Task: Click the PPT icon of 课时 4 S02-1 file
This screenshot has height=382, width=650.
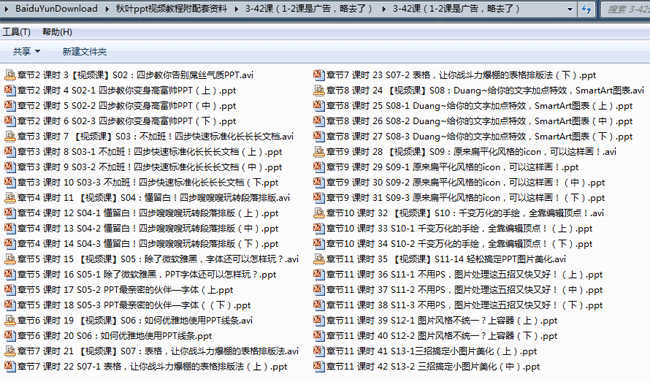Action: 10,90
